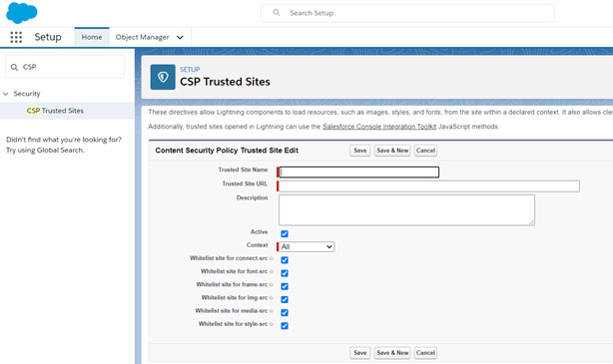Toggle the Active checkbox
This screenshot has width=613, height=364.
pyautogui.click(x=285, y=233)
